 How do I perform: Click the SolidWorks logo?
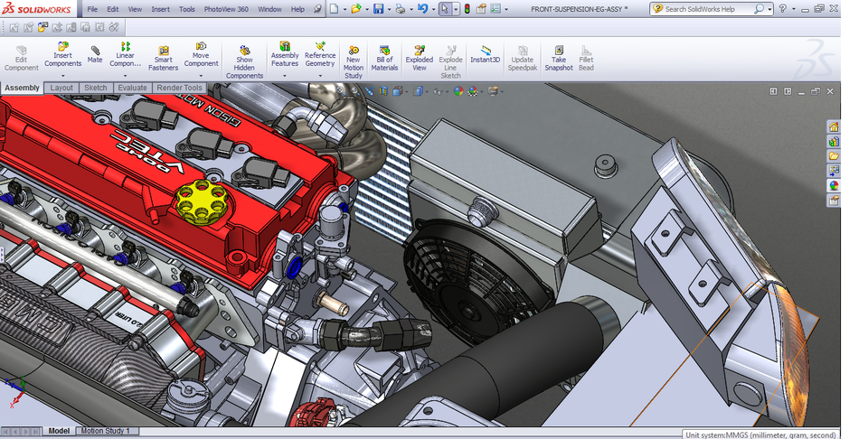36,9
